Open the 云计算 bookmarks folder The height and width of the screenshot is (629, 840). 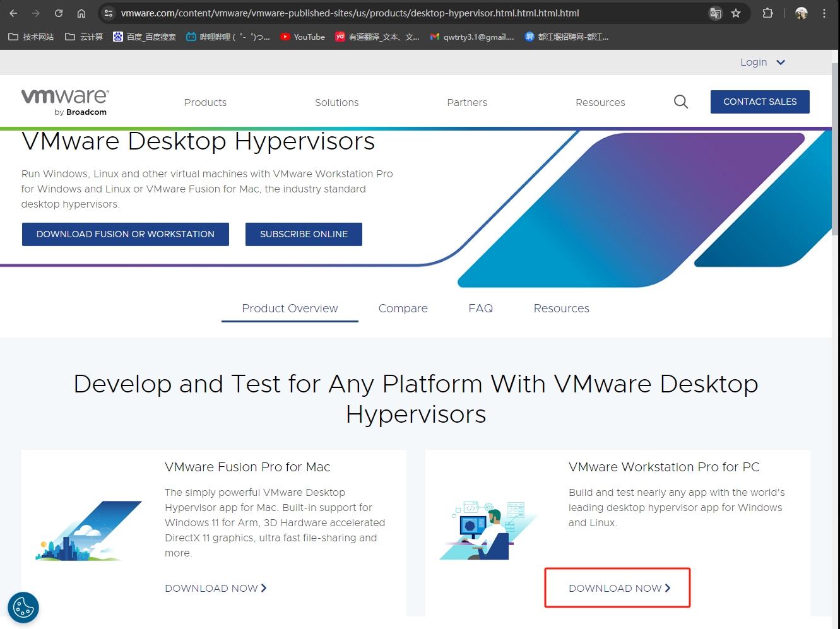click(84, 37)
